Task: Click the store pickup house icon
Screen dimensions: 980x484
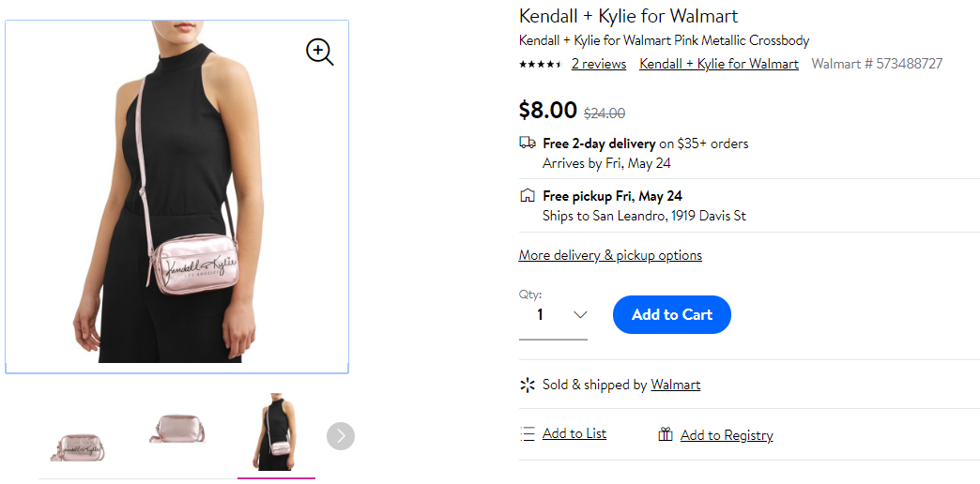Action: [x=528, y=195]
